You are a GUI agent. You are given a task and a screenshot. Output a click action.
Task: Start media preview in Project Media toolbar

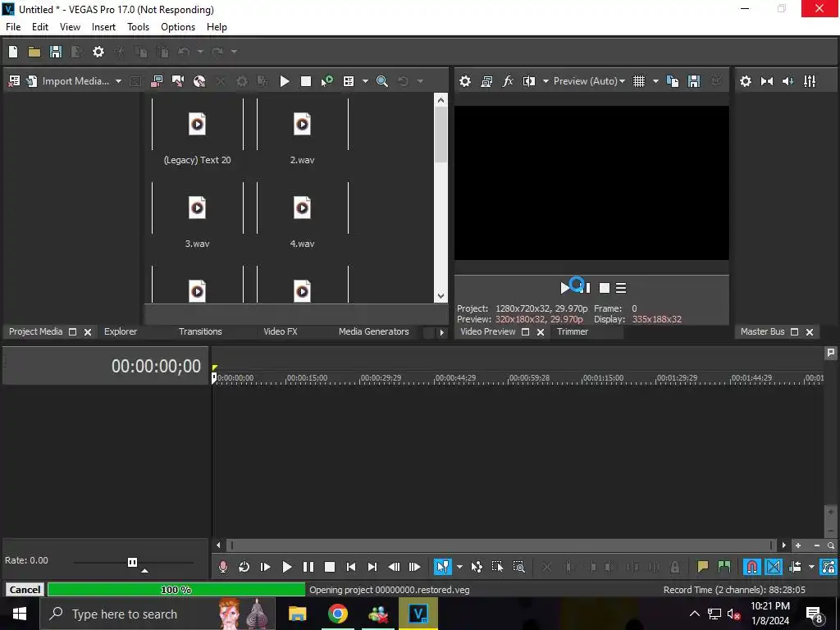point(285,81)
